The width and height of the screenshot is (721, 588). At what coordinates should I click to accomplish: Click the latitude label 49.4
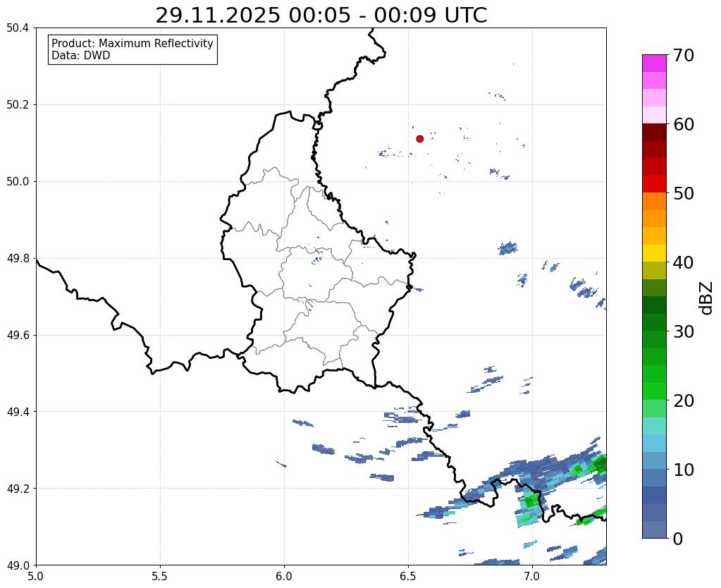(18, 412)
